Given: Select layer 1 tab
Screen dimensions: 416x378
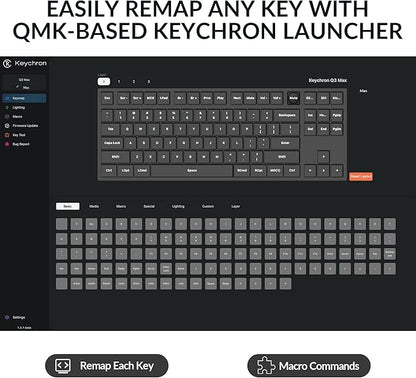Looking at the screenshot, I should (x=119, y=81).
